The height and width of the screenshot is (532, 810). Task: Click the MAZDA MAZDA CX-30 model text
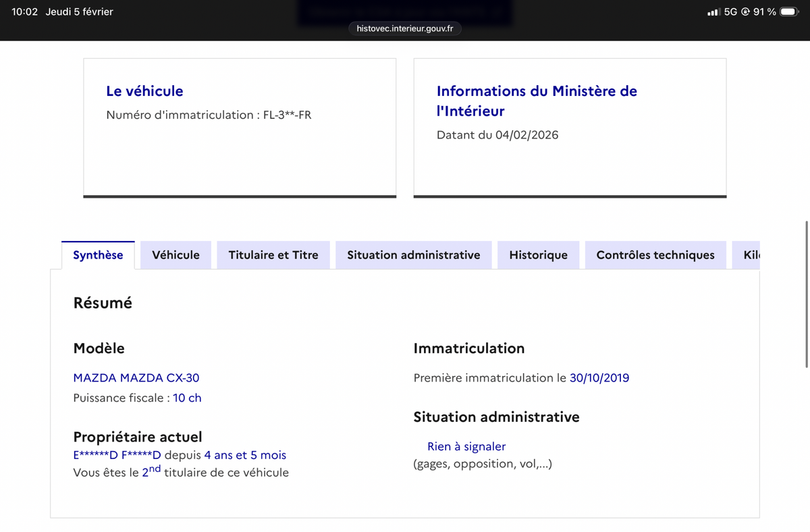click(x=136, y=378)
